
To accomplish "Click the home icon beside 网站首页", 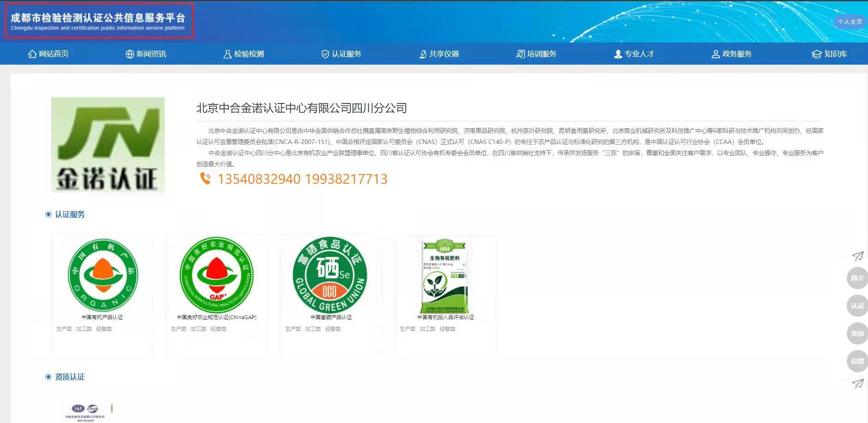I will tap(32, 54).
